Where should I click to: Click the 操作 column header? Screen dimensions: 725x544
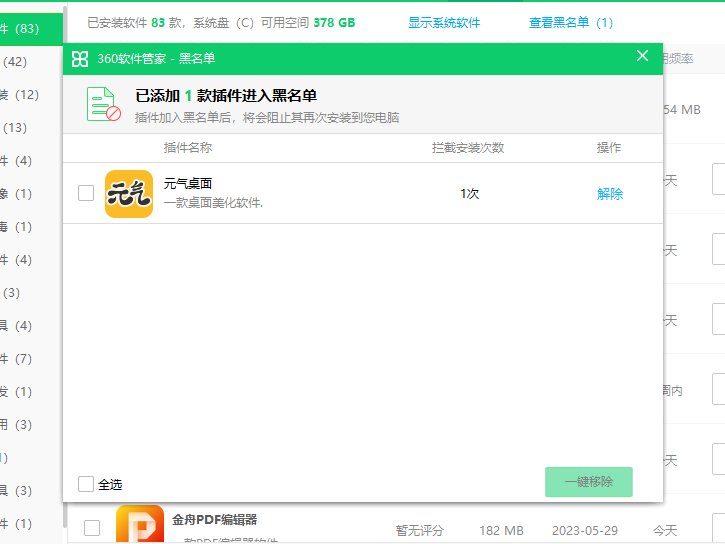(609, 148)
